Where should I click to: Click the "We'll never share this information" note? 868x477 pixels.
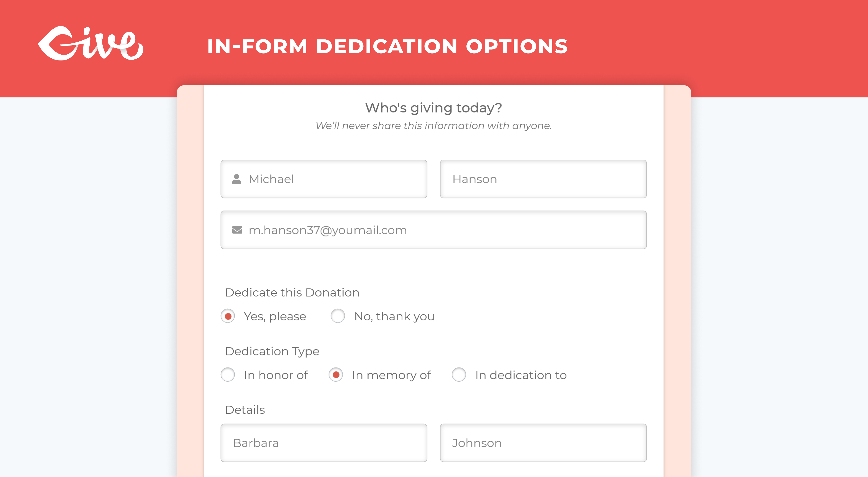(x=434, y=125)
